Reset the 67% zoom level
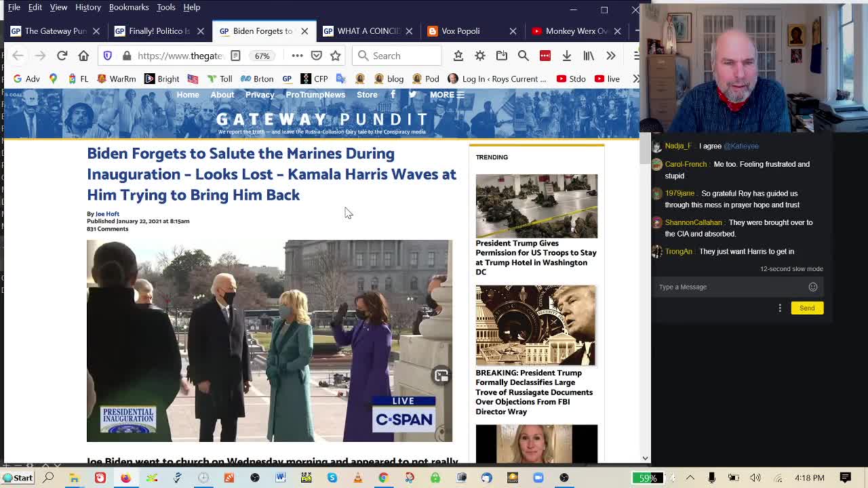 click(262, 56)
